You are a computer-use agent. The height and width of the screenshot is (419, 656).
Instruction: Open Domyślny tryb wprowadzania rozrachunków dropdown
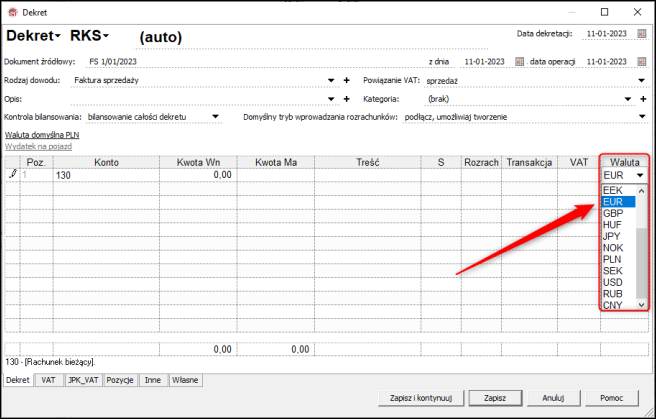642,117
